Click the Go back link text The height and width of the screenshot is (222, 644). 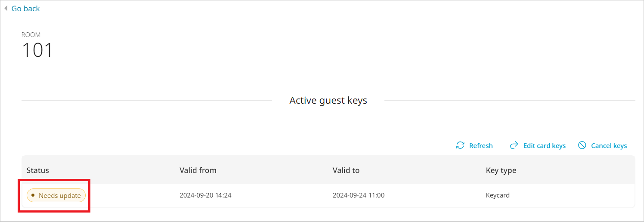point(26,9)
